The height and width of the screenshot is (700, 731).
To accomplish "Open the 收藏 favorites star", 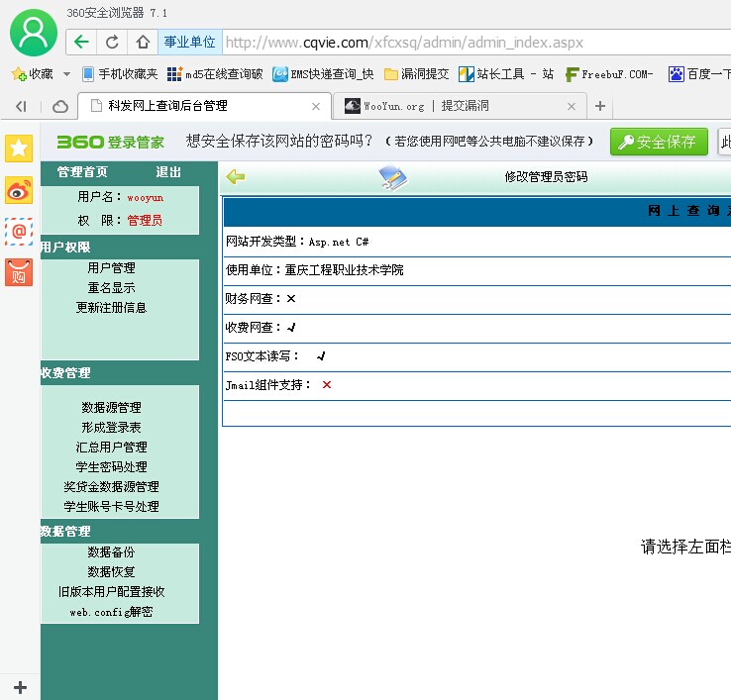I will click(32, 74).
